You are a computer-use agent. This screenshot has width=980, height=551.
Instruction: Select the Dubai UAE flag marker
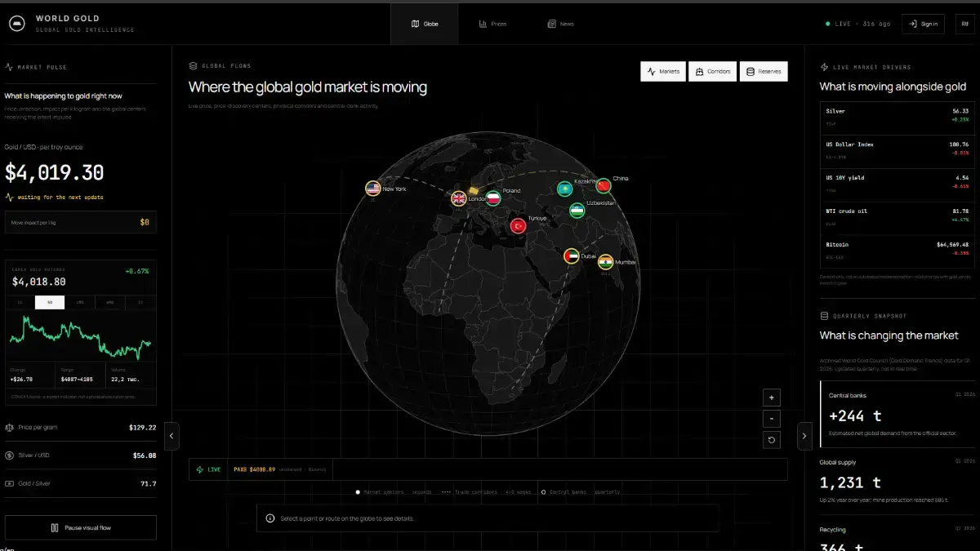click(x=572, y=256)
